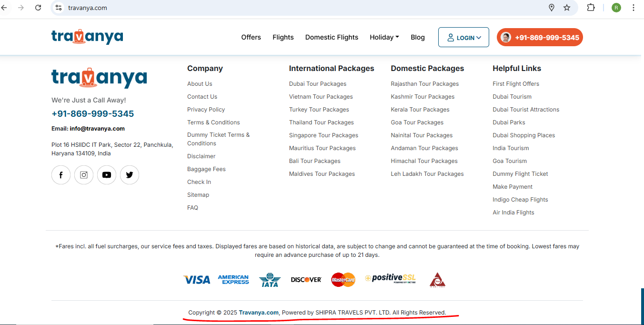Viewport: 644px width, 325px height.
Task: Open Thailand Tour Packages link
Action: coord(322,122)
